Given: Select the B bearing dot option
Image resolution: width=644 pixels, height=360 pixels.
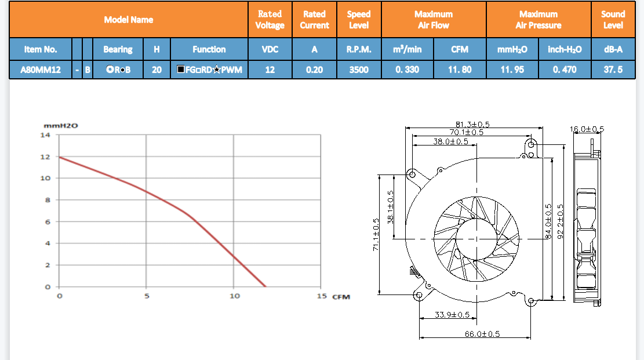Looking at the screenshot, I should [x=122, y=70].
